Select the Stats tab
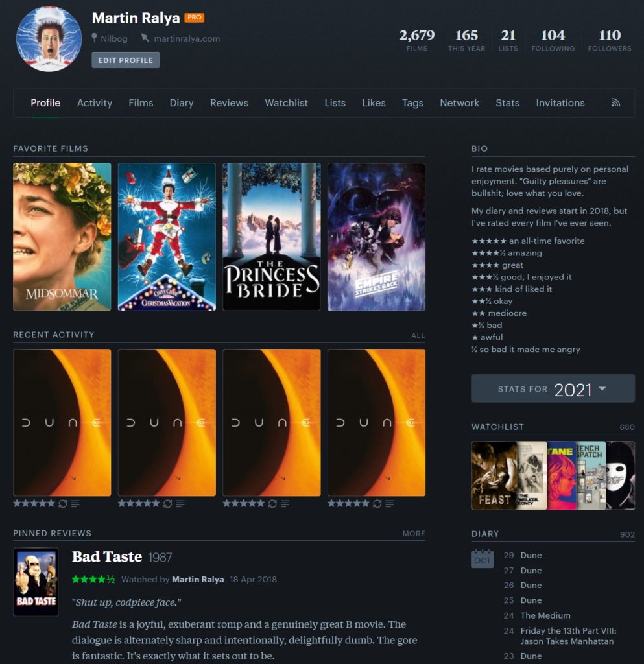The width and height of the screenshot is (644, 664). coord(508,103)
